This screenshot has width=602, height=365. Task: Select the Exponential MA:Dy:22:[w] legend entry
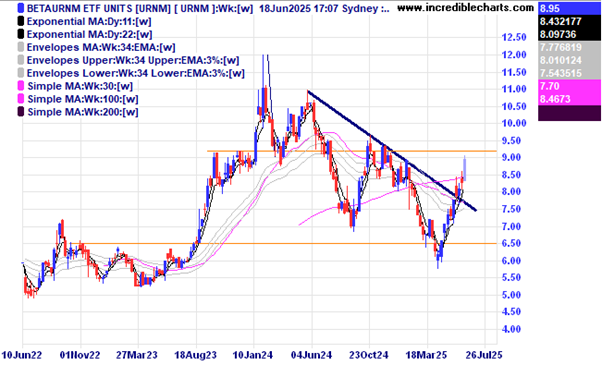[89, 34]
